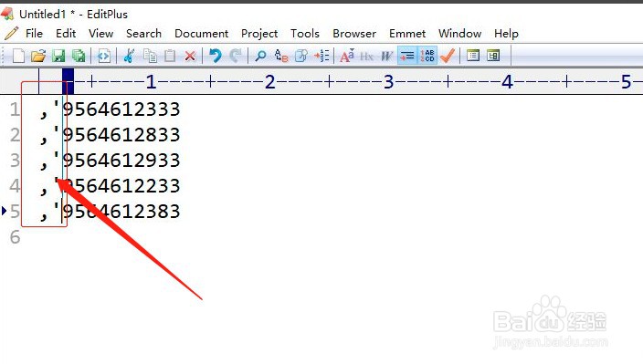Click ruler column marker 2

269,82
